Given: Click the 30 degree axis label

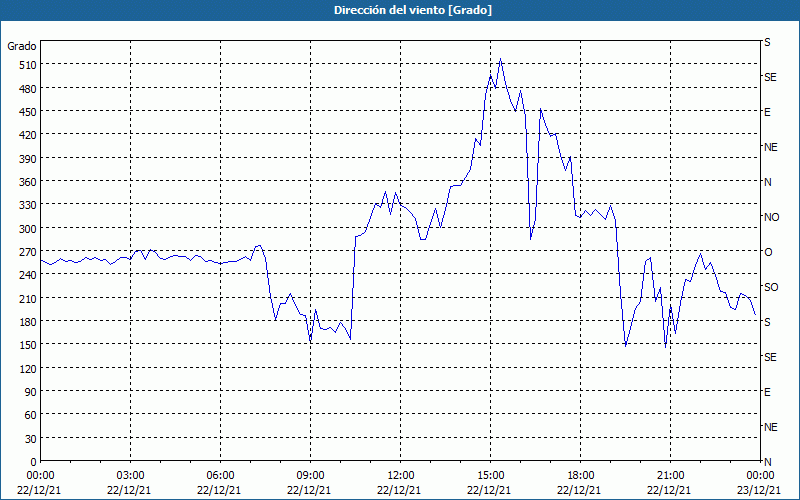Looking at the screenshot, I should pos(30,439).
